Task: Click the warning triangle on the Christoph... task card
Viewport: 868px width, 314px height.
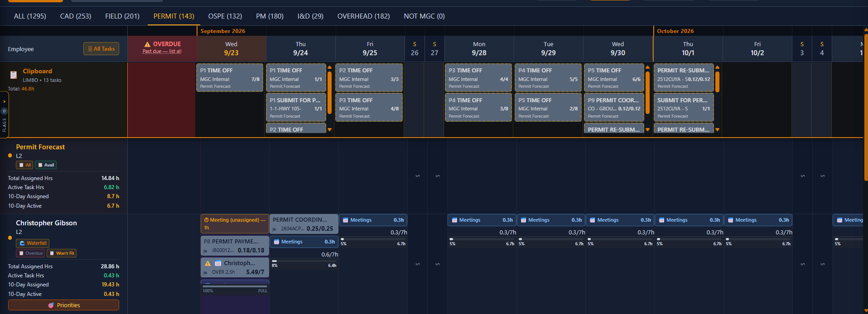Action: [207, 263]
